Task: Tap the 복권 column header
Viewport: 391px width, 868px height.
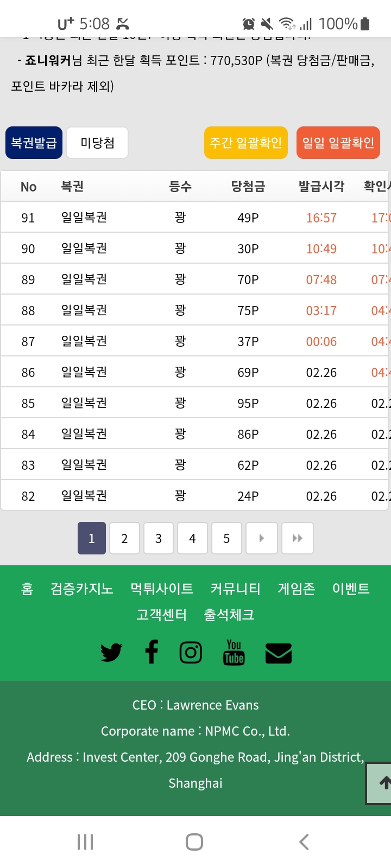Action: point(72,187)
